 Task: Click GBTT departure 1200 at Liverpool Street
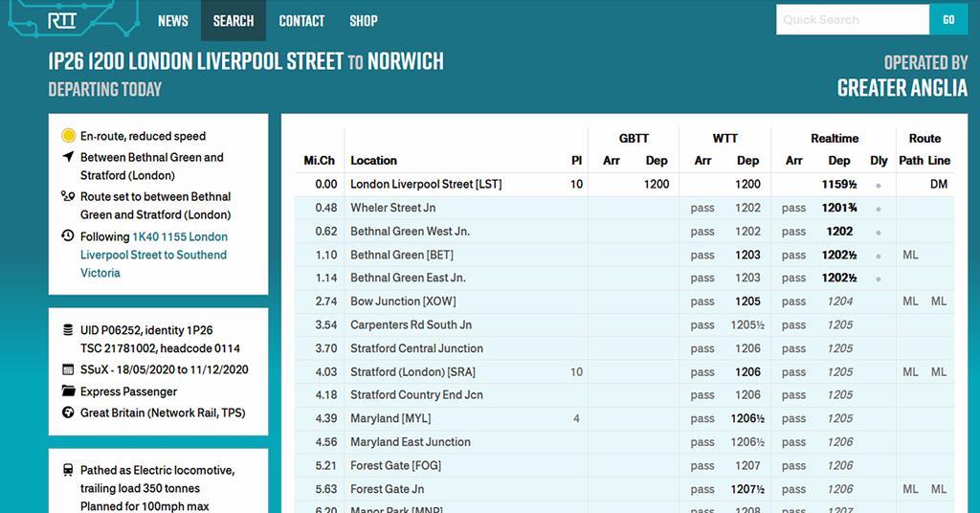tap(656, 185)
